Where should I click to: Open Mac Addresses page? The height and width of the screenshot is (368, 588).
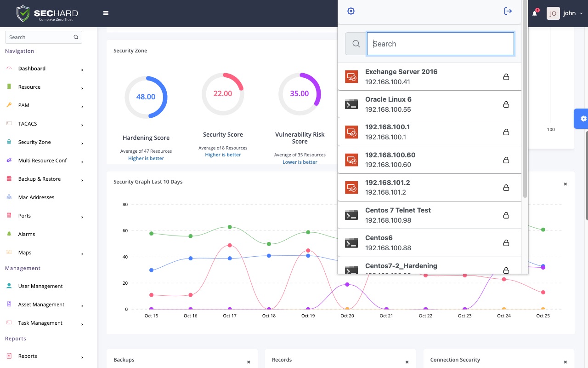pos(36,197)
